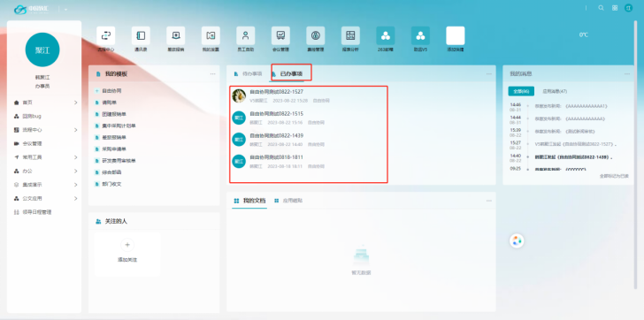Image resolution: width=644 pixels, height=320 pixels.
Task: Expand the 集成展示 chevron in the sidebar
Action: (x=75, y=185)
